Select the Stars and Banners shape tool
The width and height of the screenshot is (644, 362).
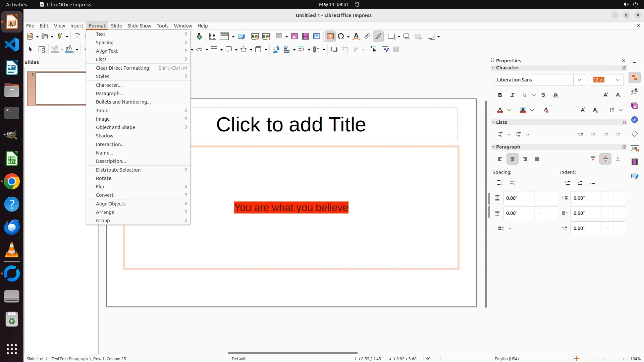click(x=244, y=50)
